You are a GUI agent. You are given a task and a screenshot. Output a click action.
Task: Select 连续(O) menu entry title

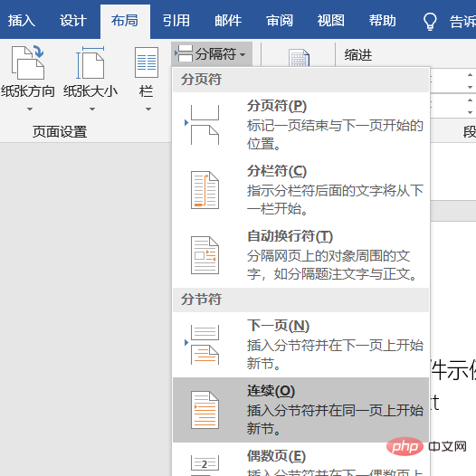(271, 391)
